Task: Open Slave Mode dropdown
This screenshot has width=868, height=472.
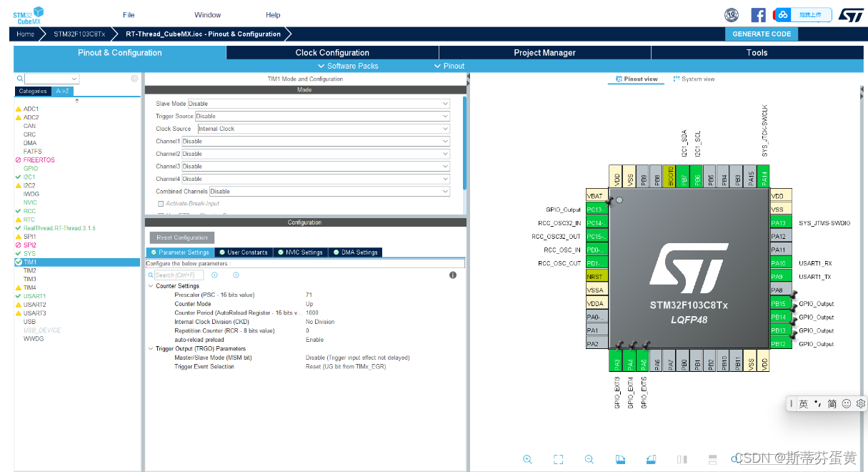Action: coord(319,104)
